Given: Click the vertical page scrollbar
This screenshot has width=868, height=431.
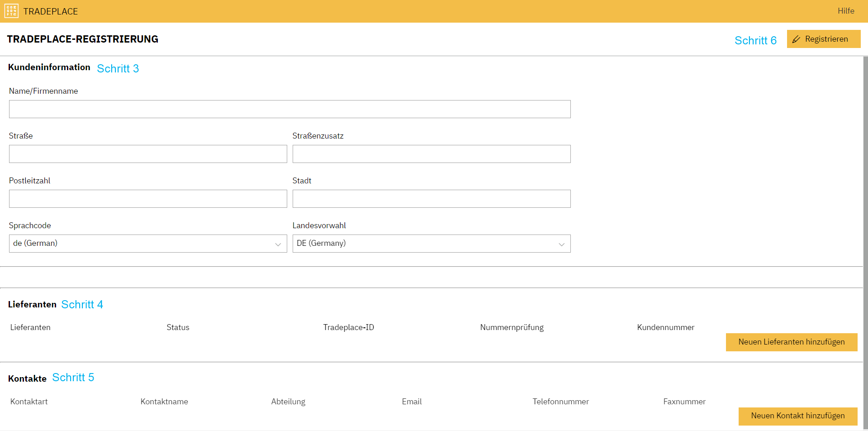Looking at the screenshot, I should click(865, 226).
